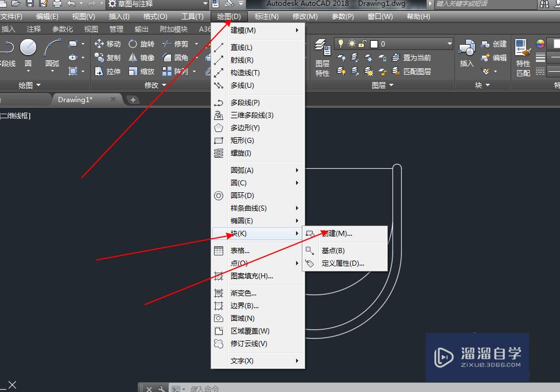Choose Region (面域) in Draw menu
Viewport: 560px width, 392px height.
[x=258, y=318]
